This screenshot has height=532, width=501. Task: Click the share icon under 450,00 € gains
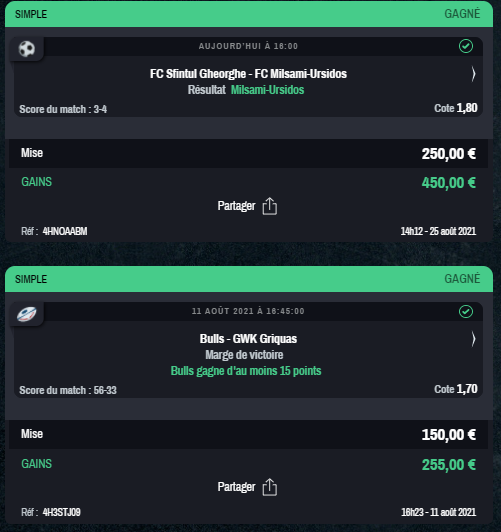click(270, 206)
